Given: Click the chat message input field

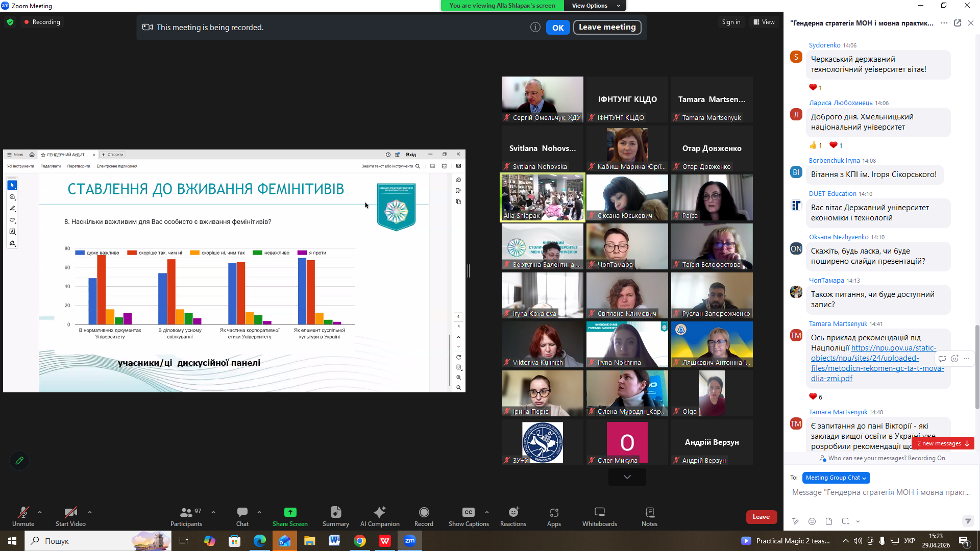Looking at the screenshot, I should [x=881, y=492].
